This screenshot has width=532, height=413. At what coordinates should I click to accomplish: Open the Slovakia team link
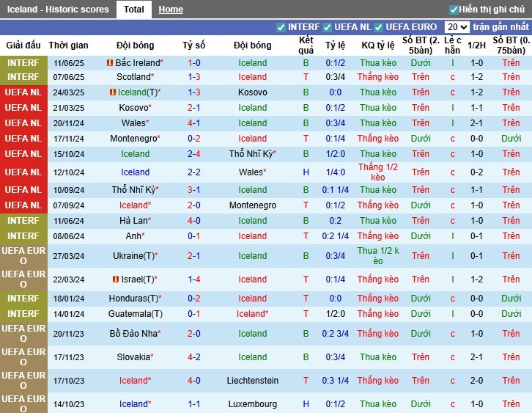pyautogui.click(x=133, y=357)
